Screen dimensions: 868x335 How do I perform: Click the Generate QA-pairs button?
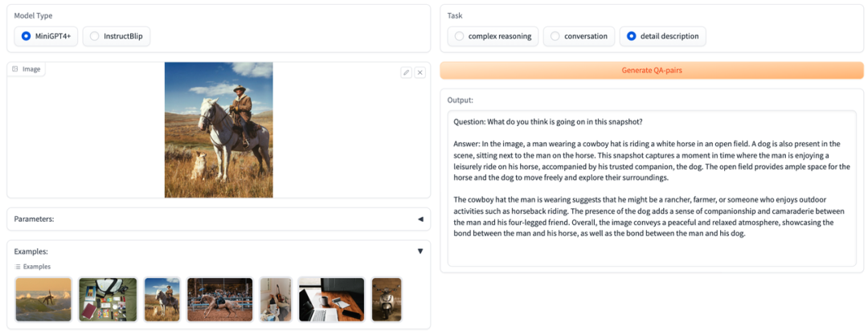[x=652, y=71]
